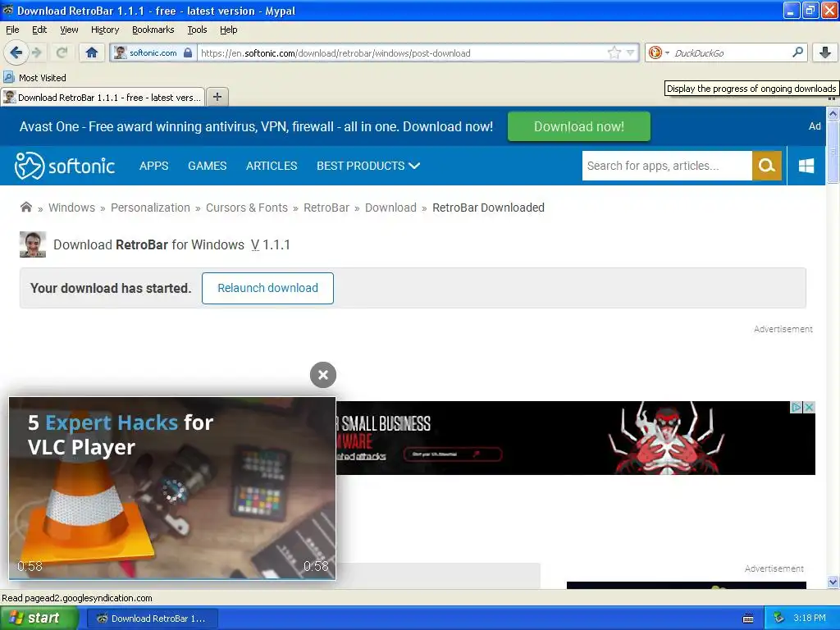The image size is (840, 630).
Task: Click the orange Softonic search button
Action: 767,166
